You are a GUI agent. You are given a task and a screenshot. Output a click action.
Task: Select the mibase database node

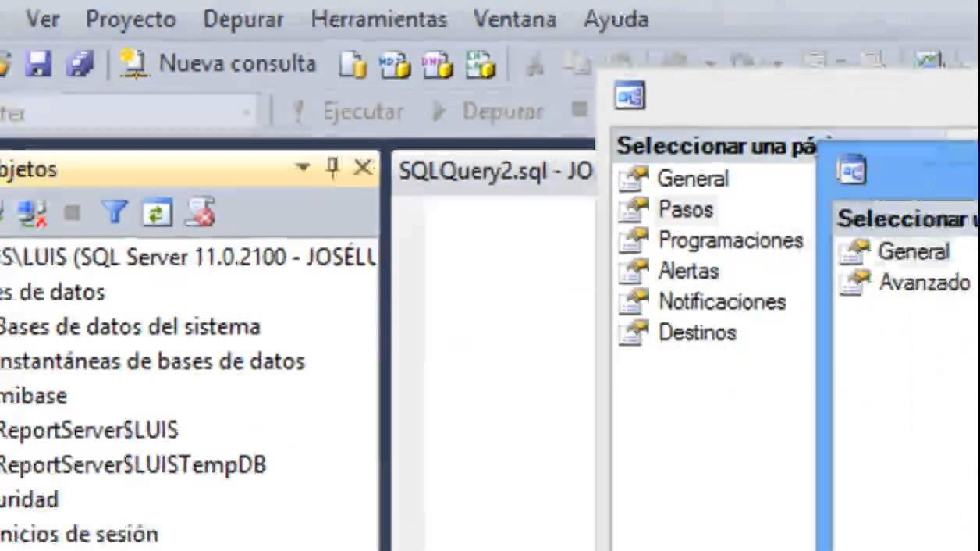click(34, 396)
